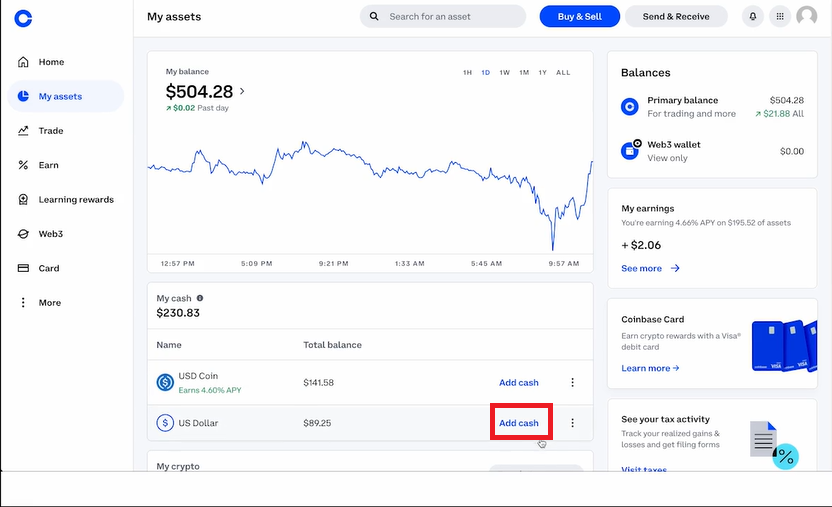This screenshot has height=507, width=832.
Task: Open the profile avatar
Action: 807,16
